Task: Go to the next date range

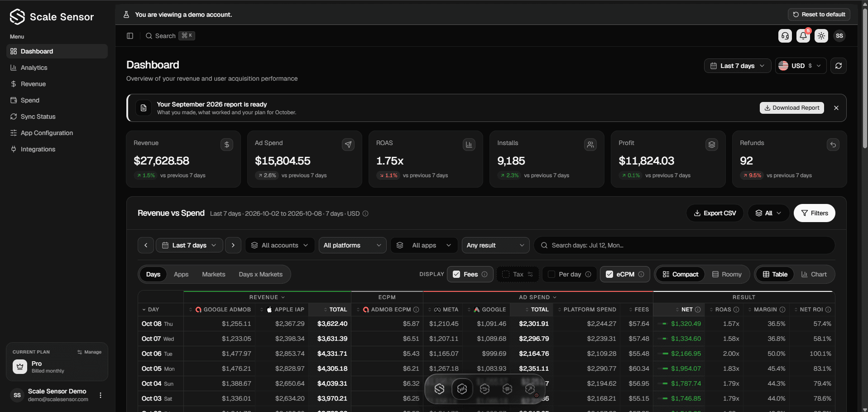Action: tap(233, 245)
